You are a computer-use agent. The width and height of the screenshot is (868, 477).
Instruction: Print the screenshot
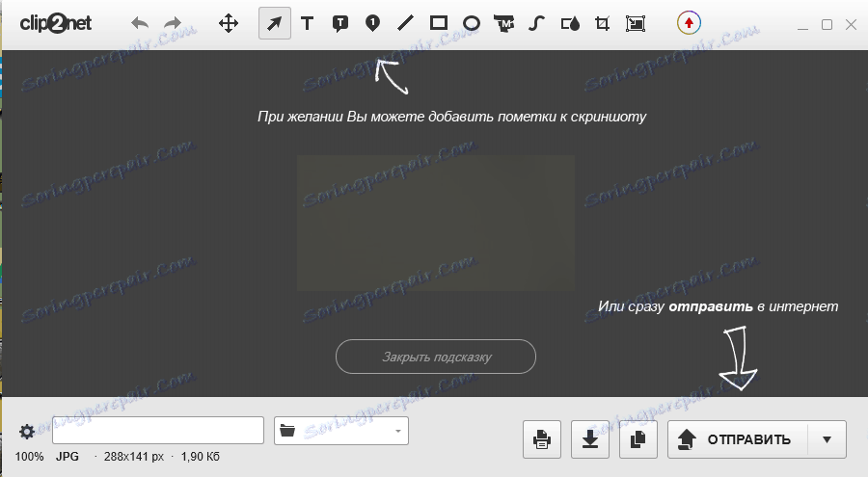coord(542,439)
